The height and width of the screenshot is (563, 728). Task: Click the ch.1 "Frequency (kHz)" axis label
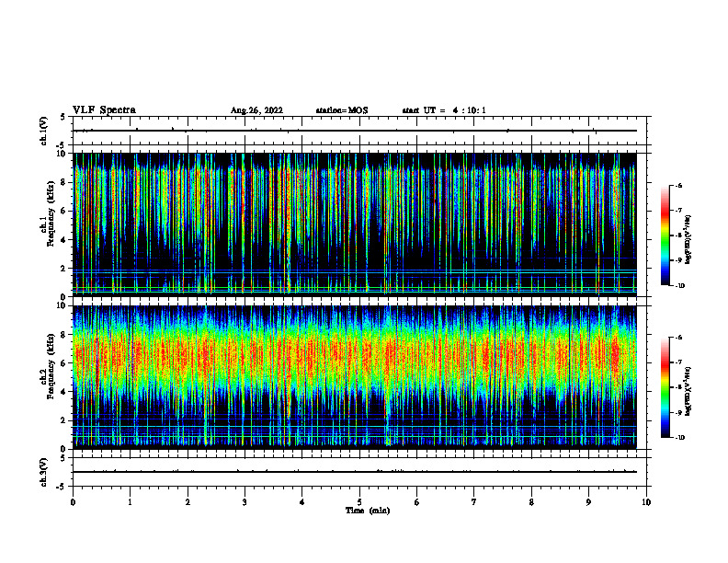pyautogui.click(x=51, y=214)
